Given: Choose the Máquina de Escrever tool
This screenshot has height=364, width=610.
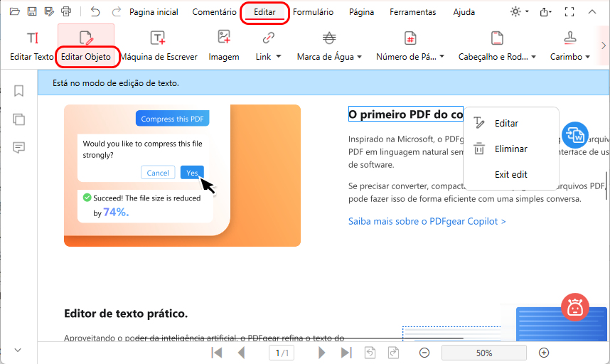Looking at the screenshot, I should (x=159, y=46).
